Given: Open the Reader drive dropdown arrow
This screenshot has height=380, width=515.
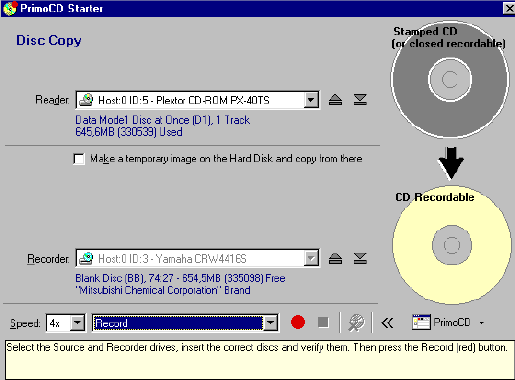Looking at the screenshot, I should point(311,100).
